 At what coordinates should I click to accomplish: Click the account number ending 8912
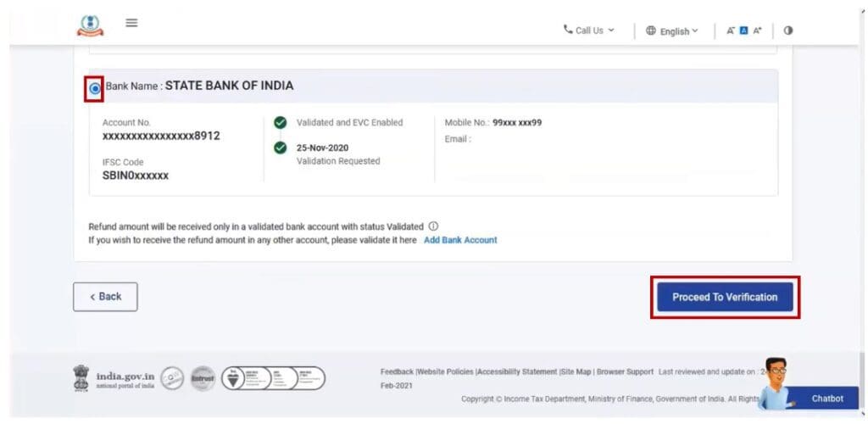click(x=161, y=137)
